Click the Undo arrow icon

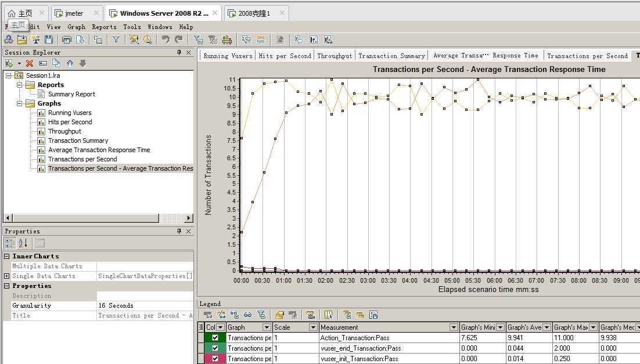click(166, 39)
